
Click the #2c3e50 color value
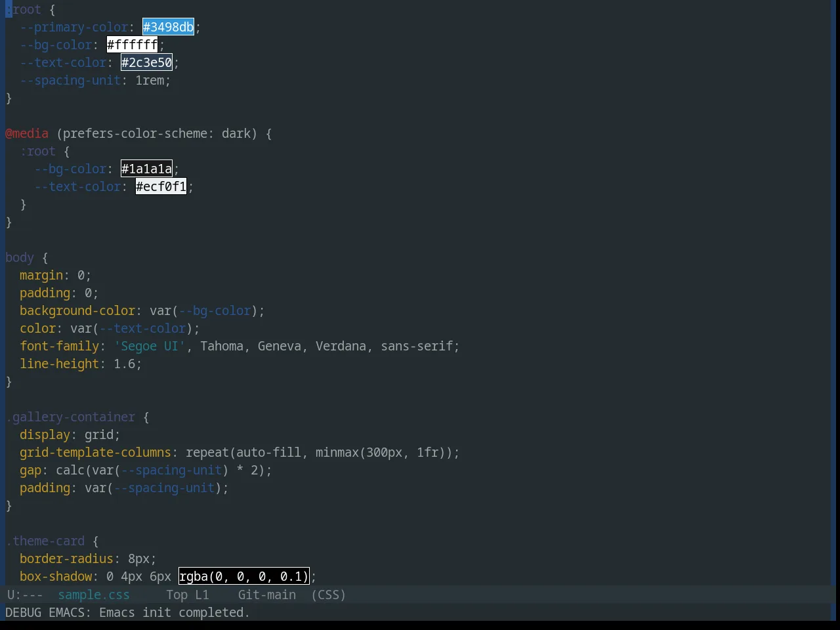tap(146, 62)
